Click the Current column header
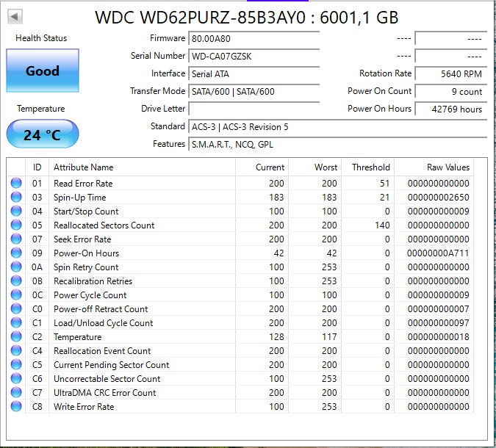Image resolution: width=496 pixels, height=448 pixels. [262, 167]
